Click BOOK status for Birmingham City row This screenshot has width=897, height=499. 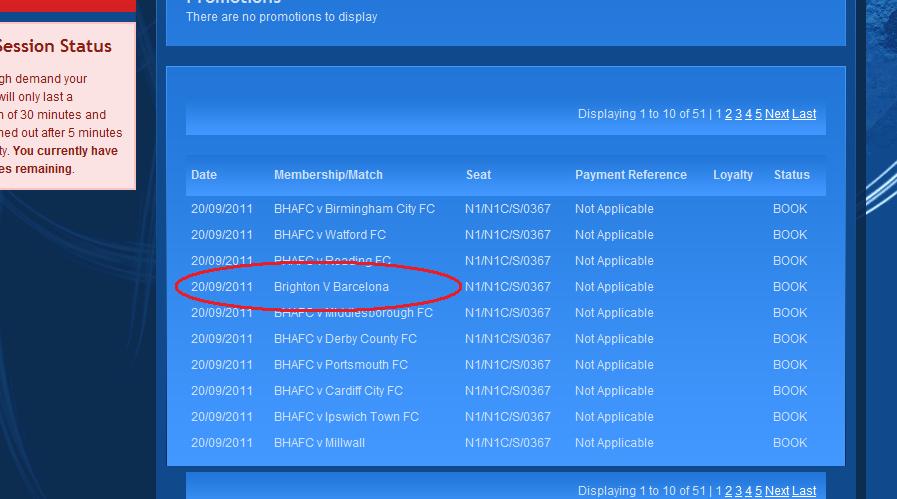pyautogui.click(x=790, y=209)
